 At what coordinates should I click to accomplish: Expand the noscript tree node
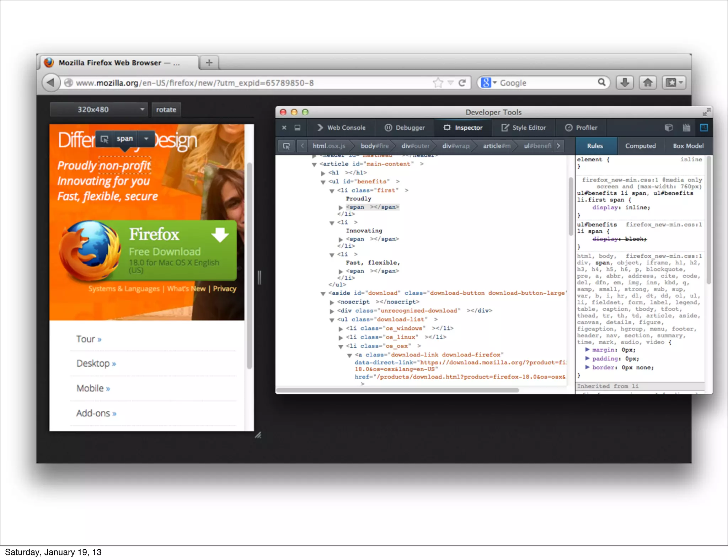click(332, 302)
